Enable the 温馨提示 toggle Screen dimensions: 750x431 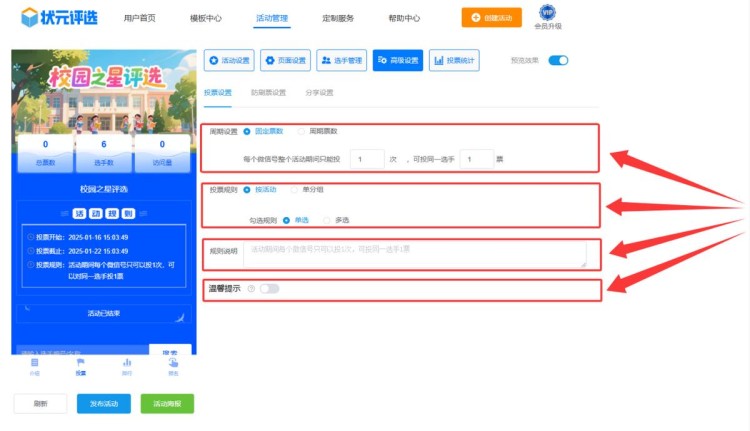tap(269, 289)
